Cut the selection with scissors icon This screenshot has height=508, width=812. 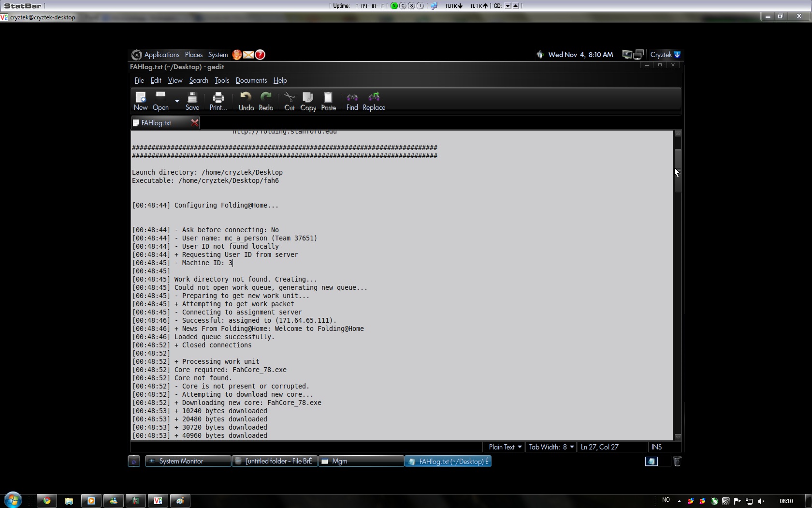pos(290,101)
